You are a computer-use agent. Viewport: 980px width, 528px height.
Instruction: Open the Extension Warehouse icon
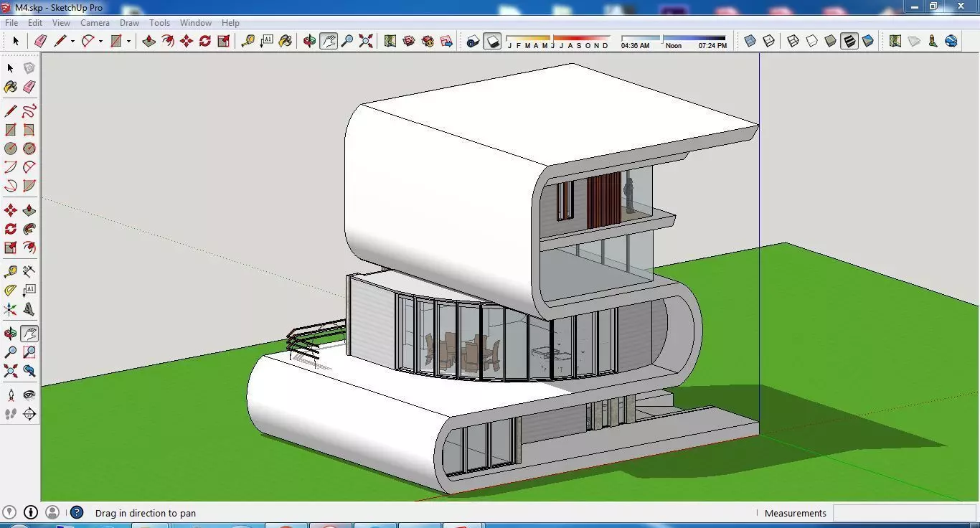(x=428, y=41)
